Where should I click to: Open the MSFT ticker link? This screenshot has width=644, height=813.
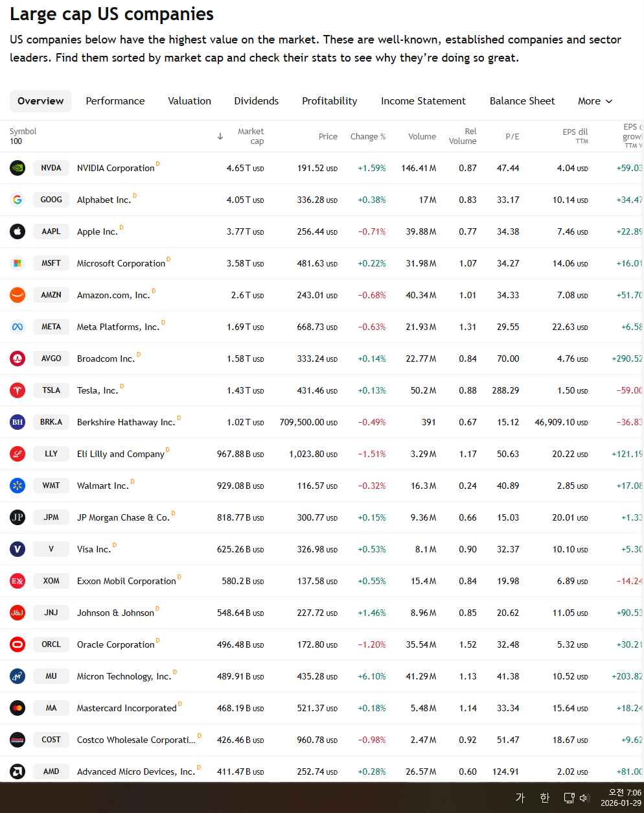pyautogui.click(x=51, y=263)
